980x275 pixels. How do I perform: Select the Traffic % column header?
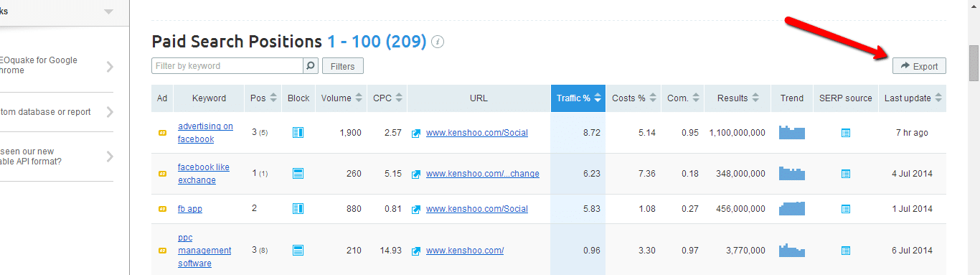coord(578,98)
